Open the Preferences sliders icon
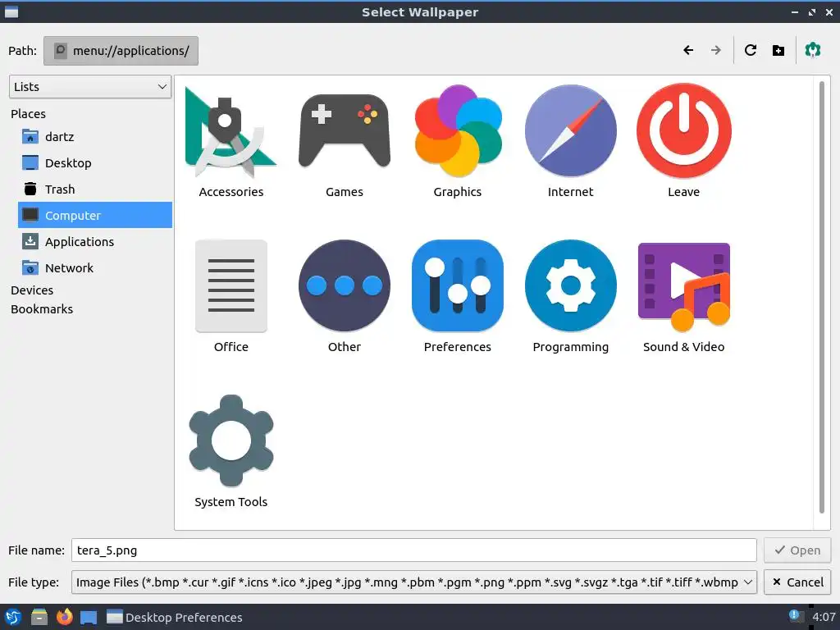 tap(458, 286)
